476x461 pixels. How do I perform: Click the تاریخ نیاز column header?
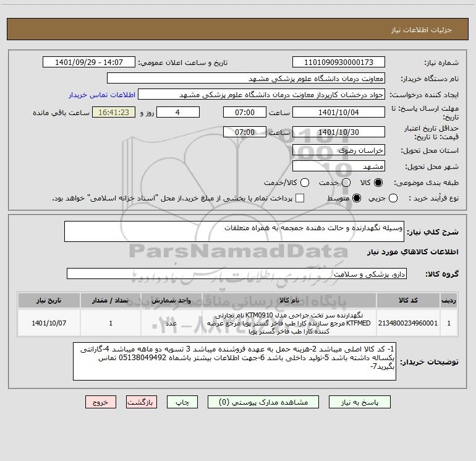coord(49,300)
